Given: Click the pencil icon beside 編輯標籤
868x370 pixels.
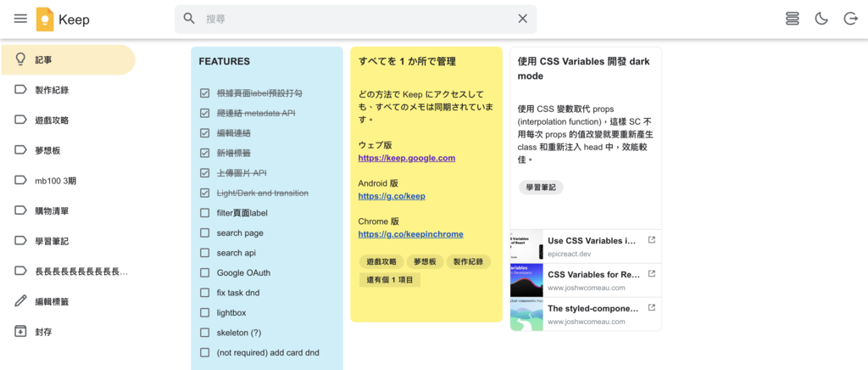Looking at the screenshot, I should (x=20, y=301).
